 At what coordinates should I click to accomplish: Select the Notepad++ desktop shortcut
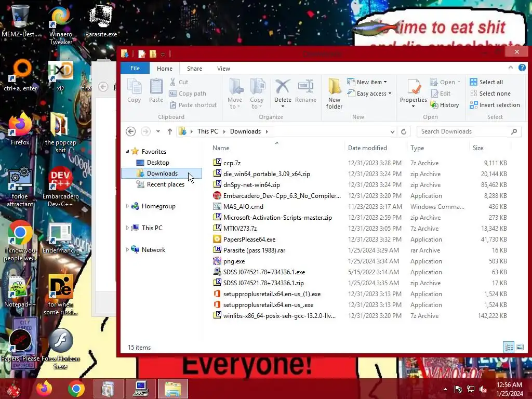tap(20, 291)
